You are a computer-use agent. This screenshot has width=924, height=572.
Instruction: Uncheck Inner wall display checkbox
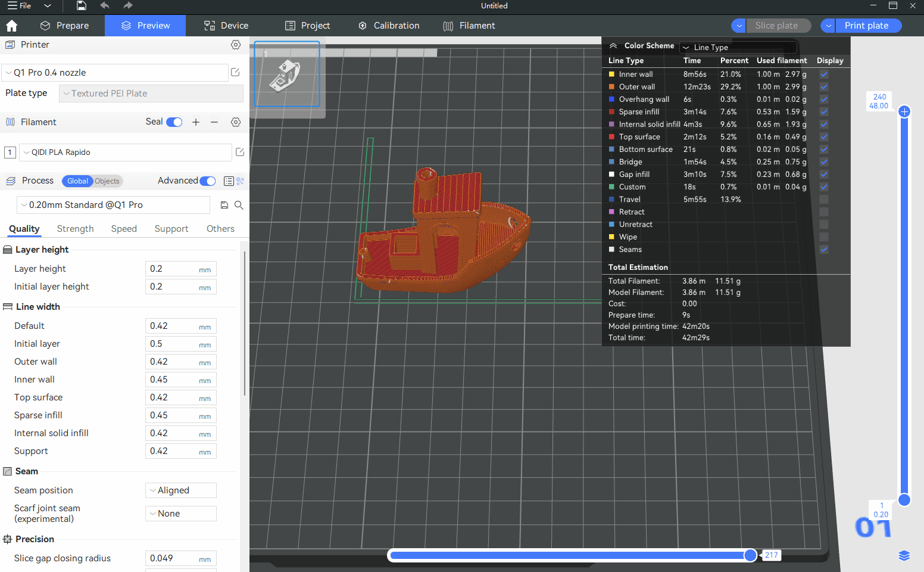coord(823,74)
